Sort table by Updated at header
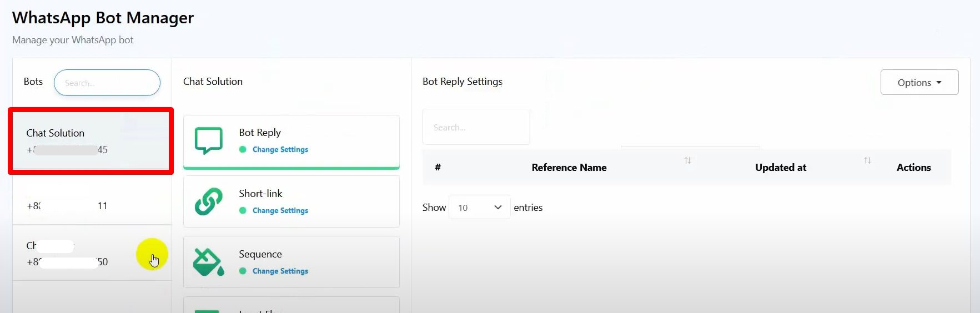This screenshot has width=980, height=313. pyautogui.click(x=780, y=168)
